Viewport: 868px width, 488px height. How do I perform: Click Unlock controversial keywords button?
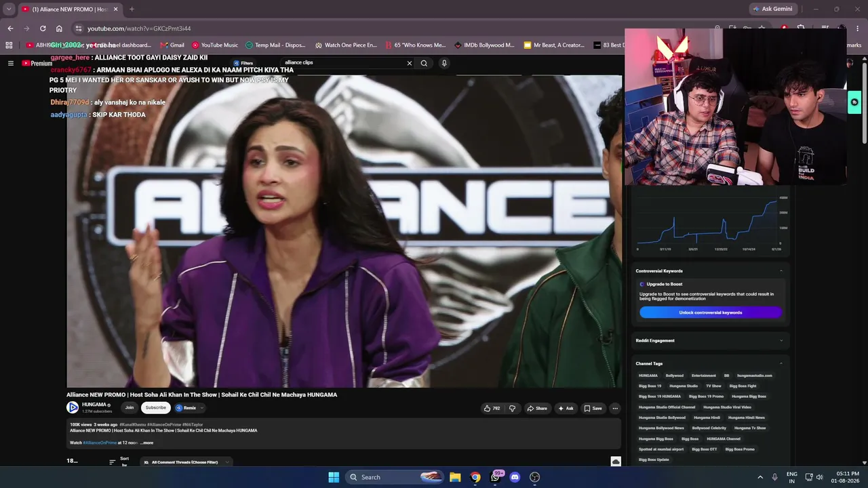click(x=711, y=312)
